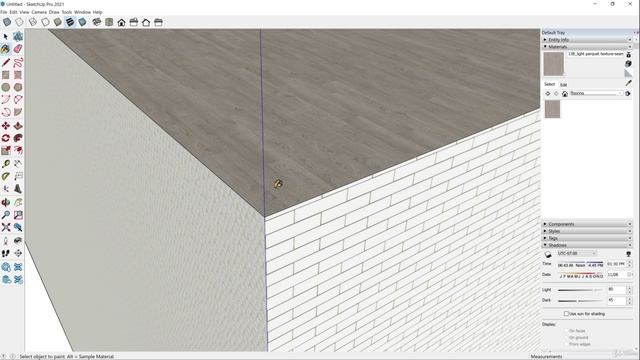Select the Scale tool
Image resolution: width=640 pixels, height=360 pixels.
click(6, 151)
